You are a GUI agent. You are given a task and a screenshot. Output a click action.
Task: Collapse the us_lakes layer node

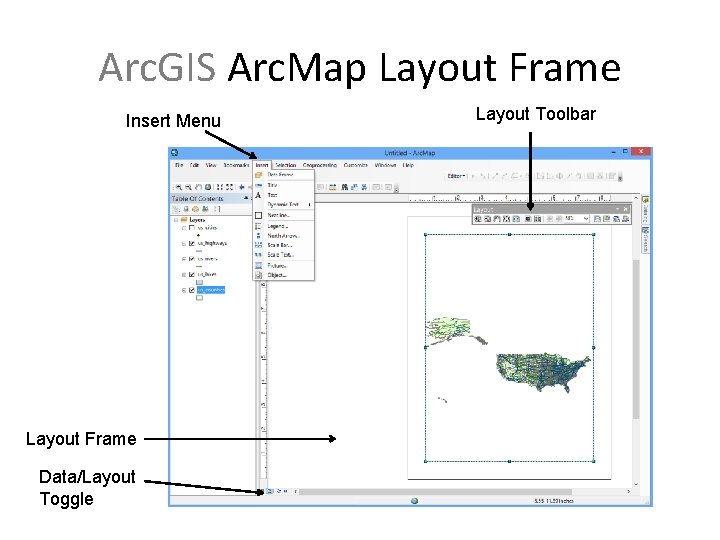pos(184,275)
